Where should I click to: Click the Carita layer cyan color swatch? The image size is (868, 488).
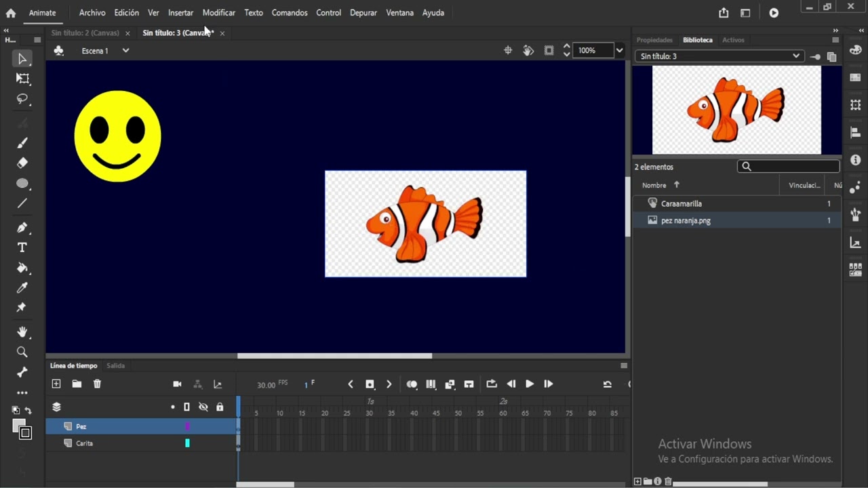pyautogui.click(x=187, y=443)
